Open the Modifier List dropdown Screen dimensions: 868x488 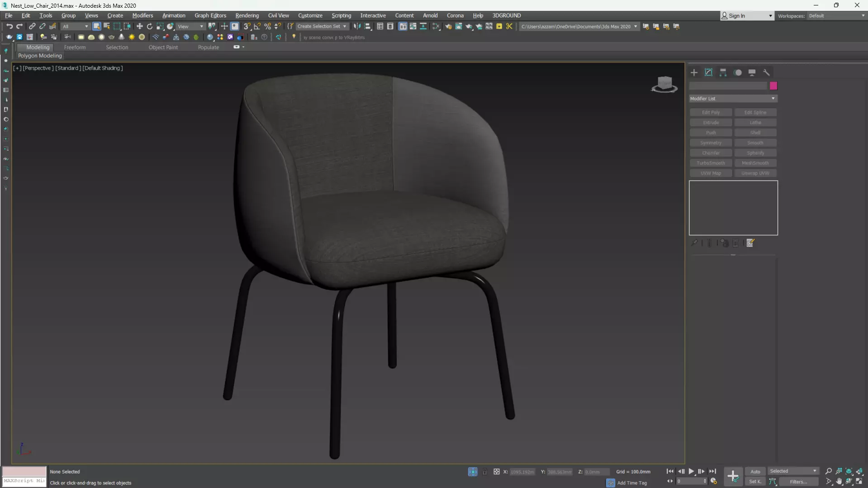[x=733, y=99]
